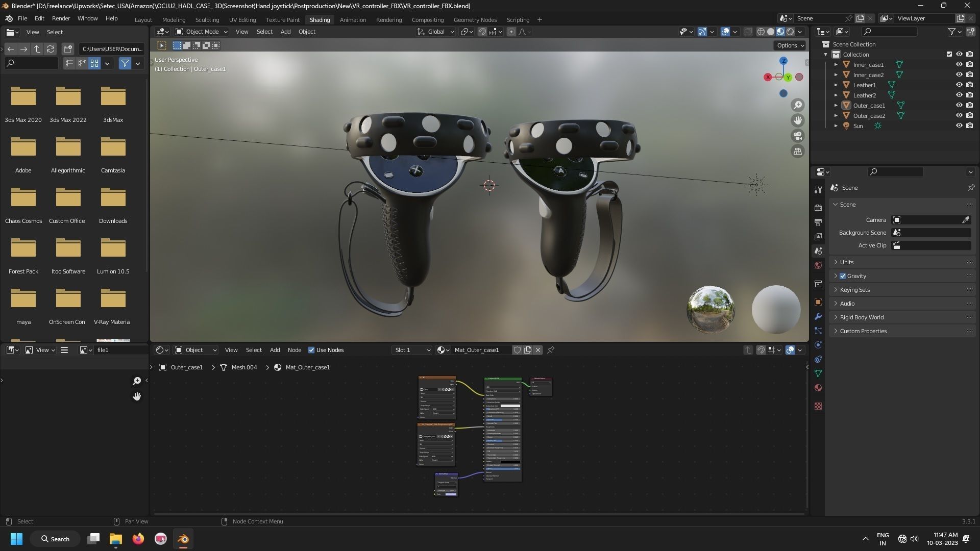The width and height of the screenshot is (980, 551).
Task: Open the Render menu
Action: pyautogui.click(x=61, y=18)
